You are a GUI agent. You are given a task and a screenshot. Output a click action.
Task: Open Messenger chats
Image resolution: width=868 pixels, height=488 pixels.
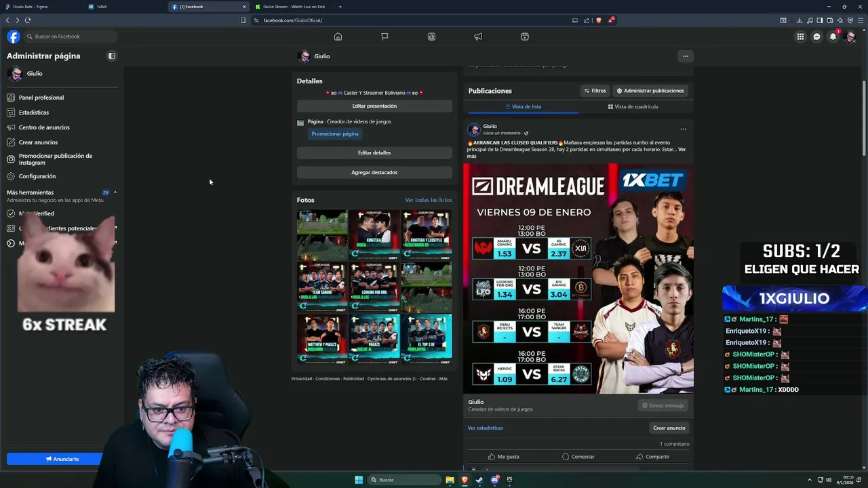(817, 37)
